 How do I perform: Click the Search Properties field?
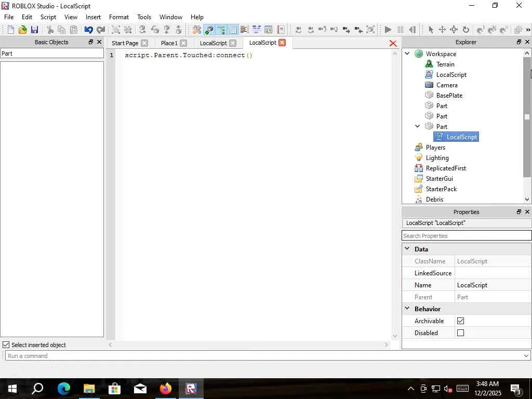(467, 235)
